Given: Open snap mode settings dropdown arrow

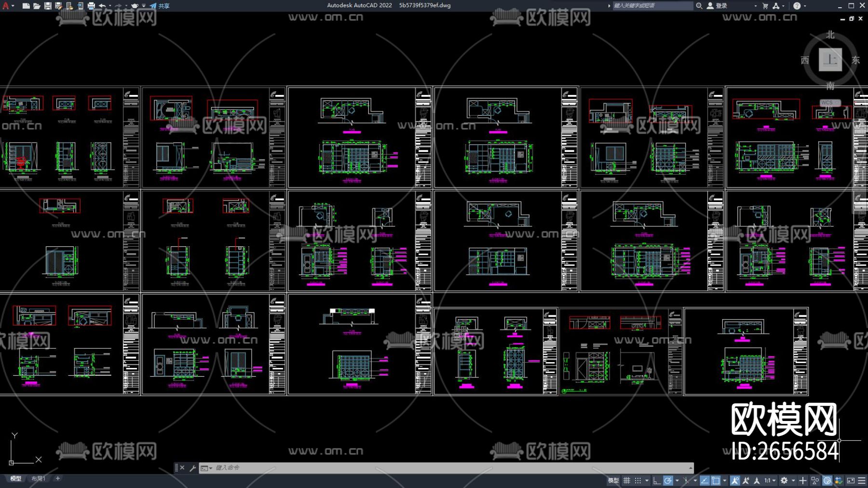Looking at the screenshot, I should [647, 480].
